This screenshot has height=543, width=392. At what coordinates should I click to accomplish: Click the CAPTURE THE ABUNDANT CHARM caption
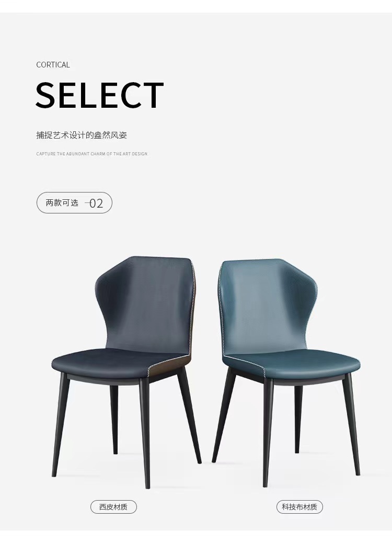(91, 154)
